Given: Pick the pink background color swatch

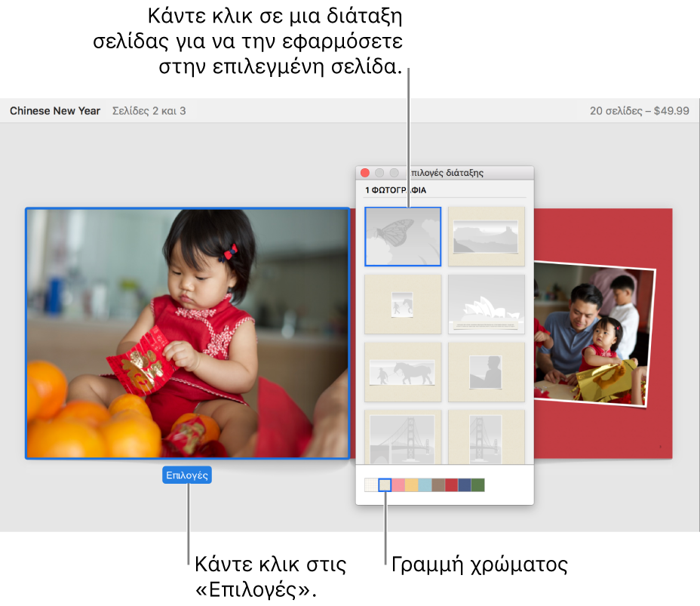Looking at the screenshot, I should coord(398,485).
